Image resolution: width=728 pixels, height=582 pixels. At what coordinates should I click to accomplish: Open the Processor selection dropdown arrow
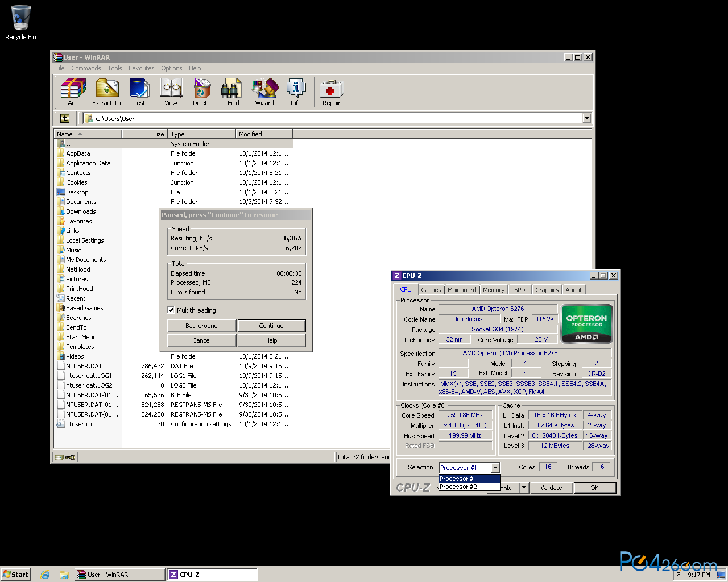point(495,468)
